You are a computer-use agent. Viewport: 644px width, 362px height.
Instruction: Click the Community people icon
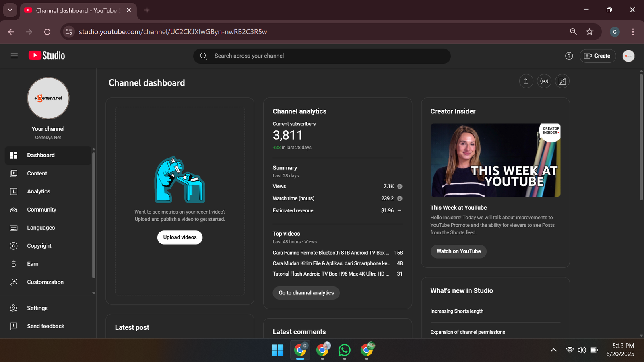tap(14, 210)
